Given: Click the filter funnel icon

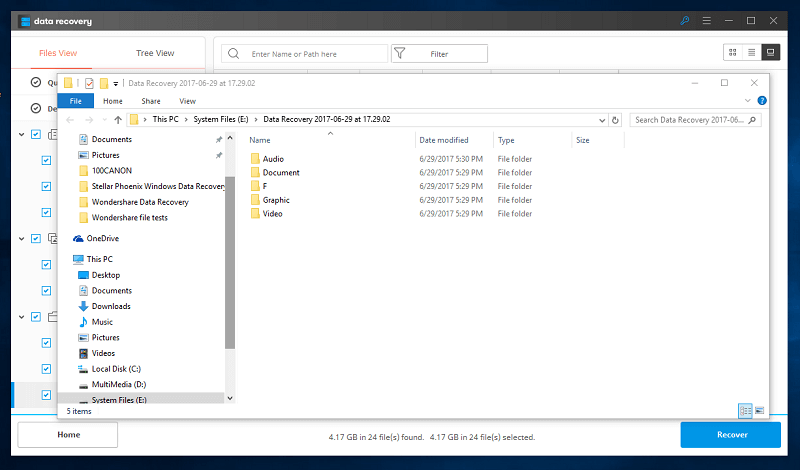Looking at the screenshot, I should point(400,53).
